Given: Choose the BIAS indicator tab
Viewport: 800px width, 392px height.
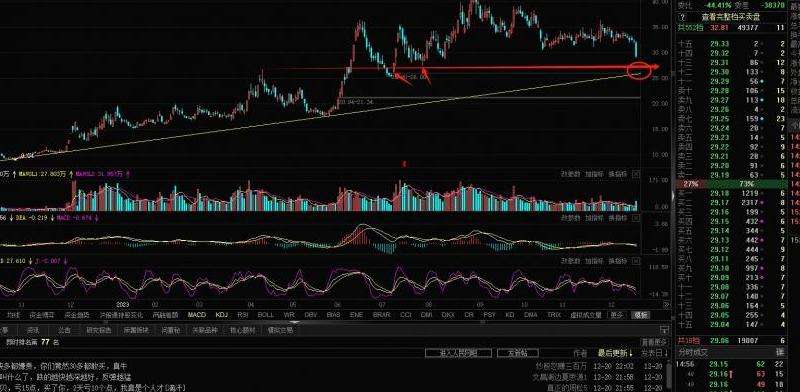Looking at the screenshot, I should (x=333, y=315).
